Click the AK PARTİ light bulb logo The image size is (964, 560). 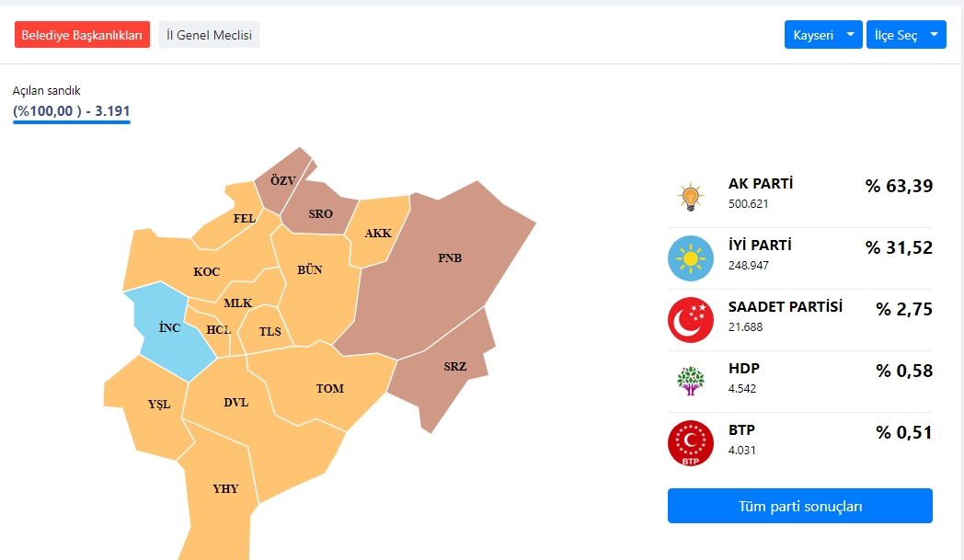[x=691, y=197]
